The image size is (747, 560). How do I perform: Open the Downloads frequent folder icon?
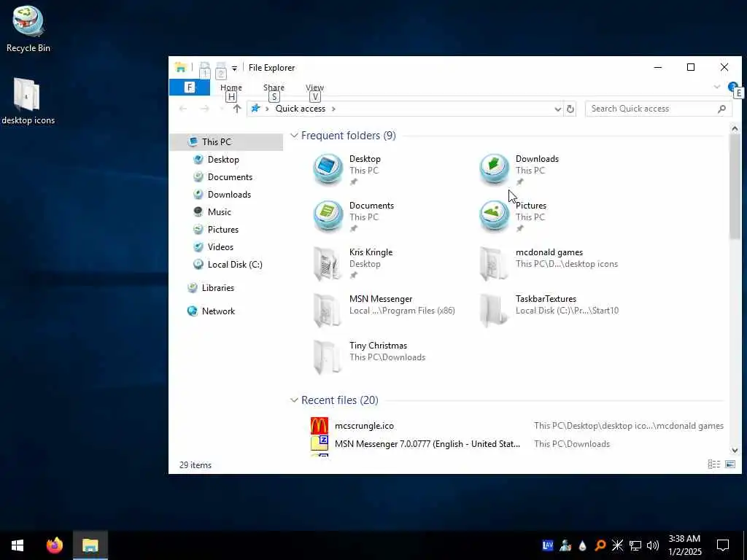pyautogui.click(x=494, y=169)
